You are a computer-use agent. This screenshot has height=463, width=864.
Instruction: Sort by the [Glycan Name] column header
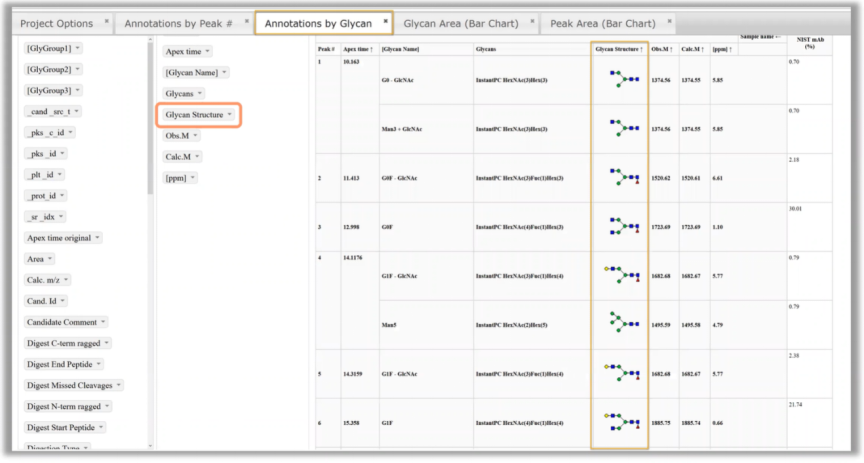tap(425, 49)
